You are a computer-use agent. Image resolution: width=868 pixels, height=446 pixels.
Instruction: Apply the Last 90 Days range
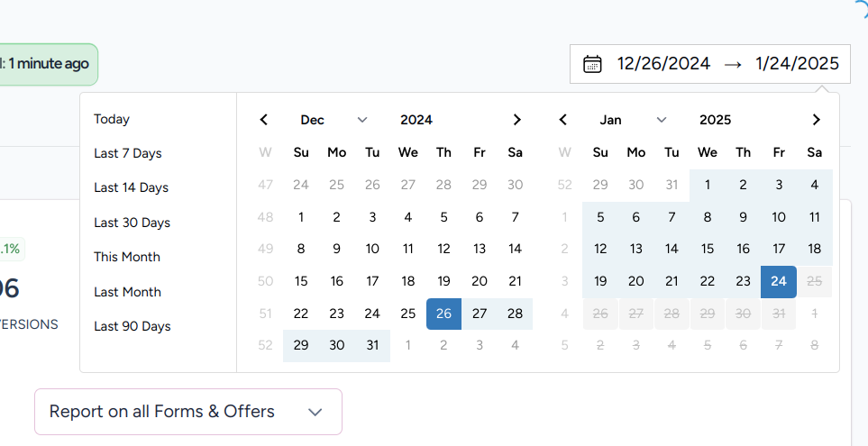tap(132, 326)
